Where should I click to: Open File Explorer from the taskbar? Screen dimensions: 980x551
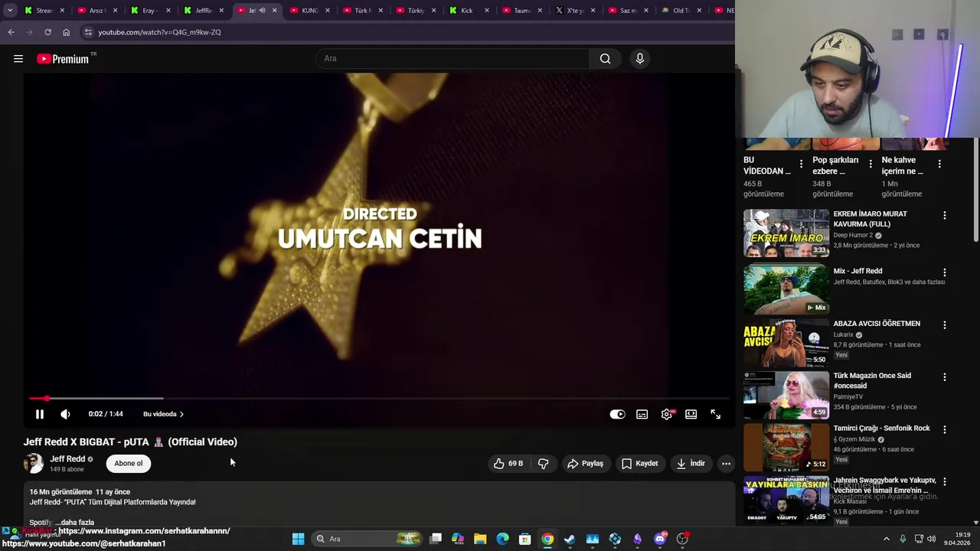point(480,539)
